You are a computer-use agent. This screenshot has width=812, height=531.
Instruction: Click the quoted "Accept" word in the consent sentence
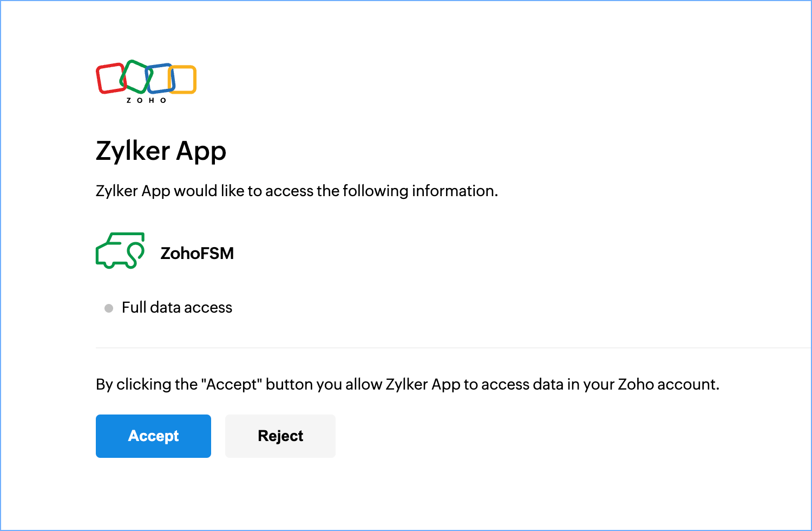coord(231,384)
